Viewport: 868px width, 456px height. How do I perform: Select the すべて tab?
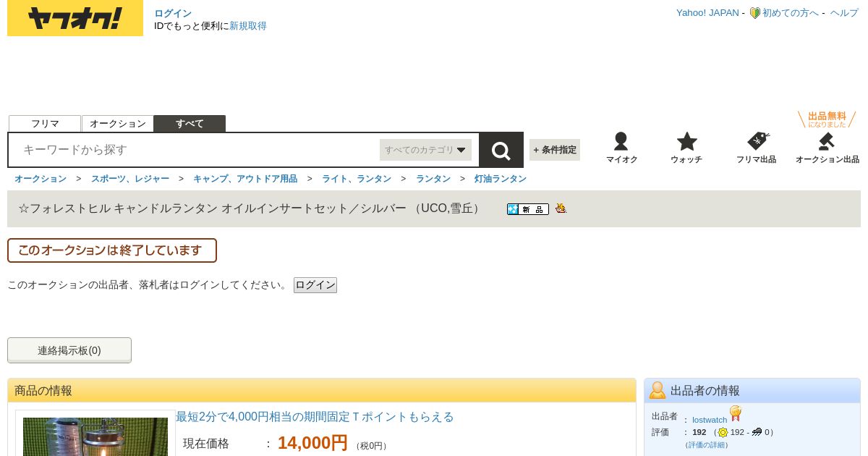[190, 124]
